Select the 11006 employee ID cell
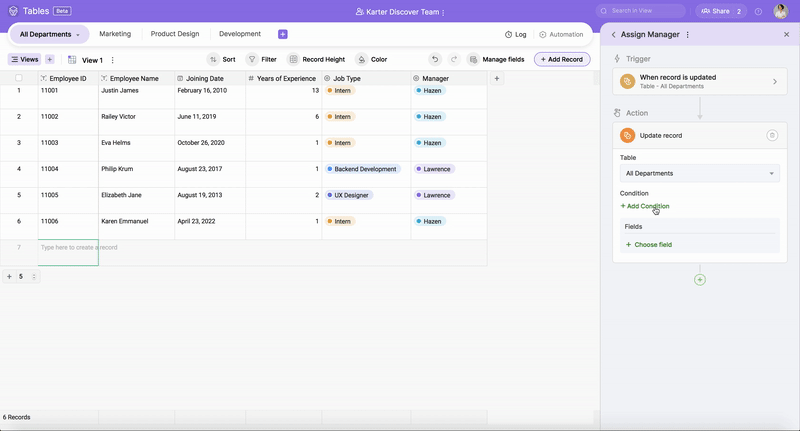This screenshot has height=431, width=800. (x=68, y=226)
